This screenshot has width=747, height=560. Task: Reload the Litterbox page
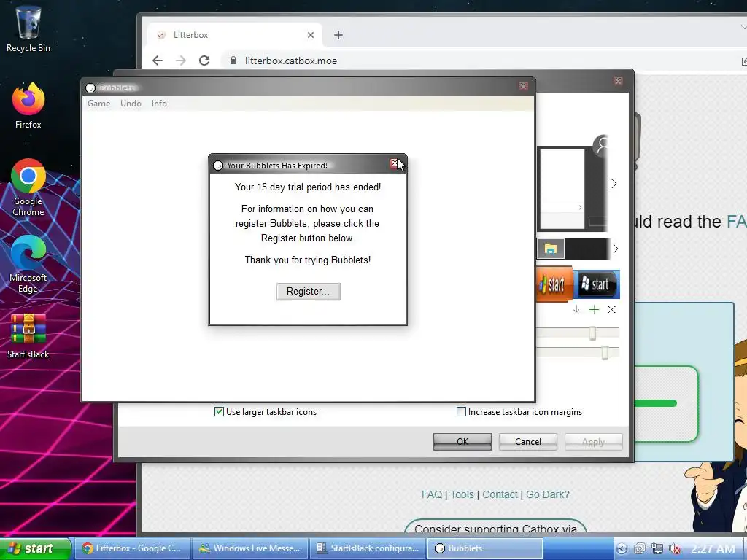(204, 61)
